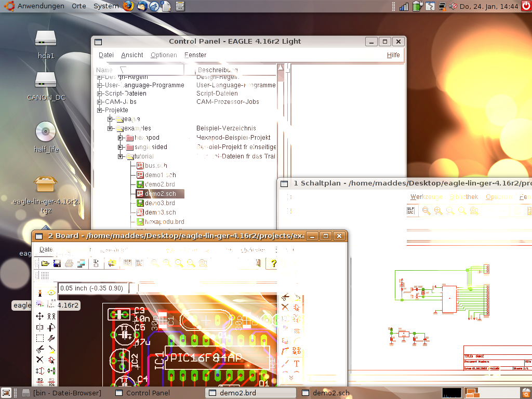Screen dimensions: 532x399
Task: Click zoom-in magnifier in Schaltplan toolbar
Action: tap(438, 211)
